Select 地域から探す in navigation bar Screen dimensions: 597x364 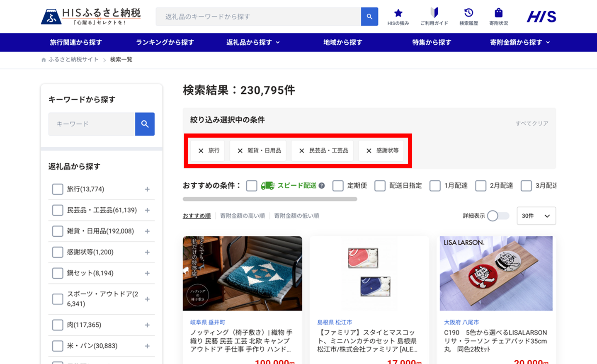point(343,42)
